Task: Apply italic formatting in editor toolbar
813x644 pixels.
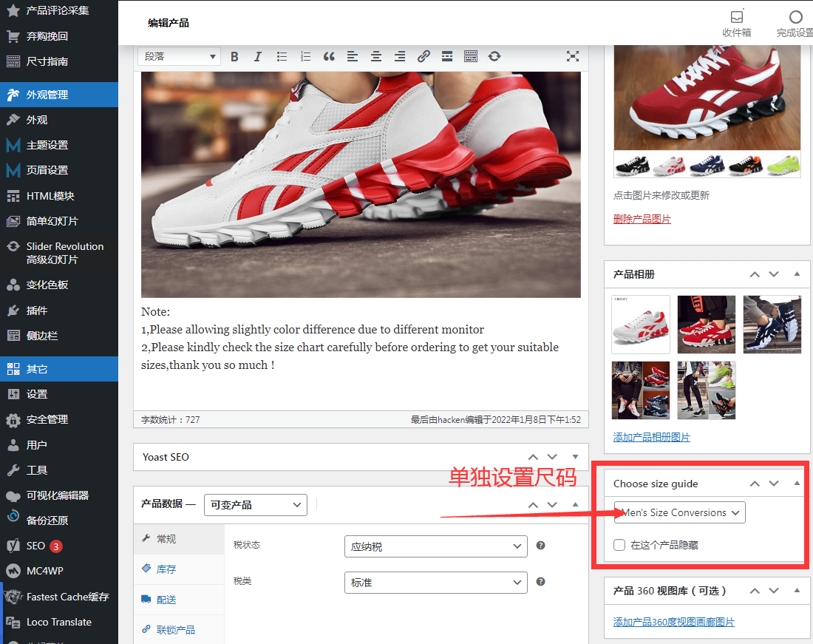Action: pyautogui.click(x=258, y=56)
